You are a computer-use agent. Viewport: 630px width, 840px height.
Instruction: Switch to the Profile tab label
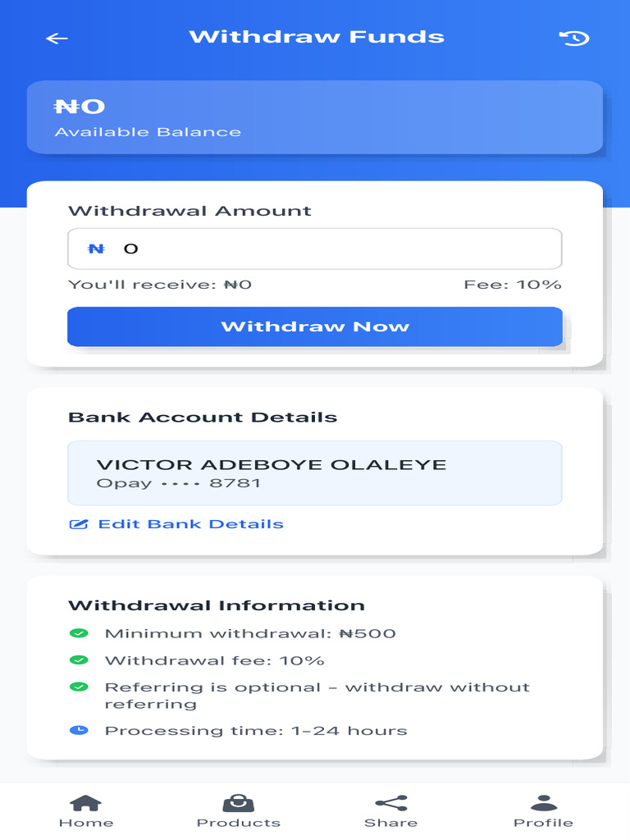[x=543, y=823]
